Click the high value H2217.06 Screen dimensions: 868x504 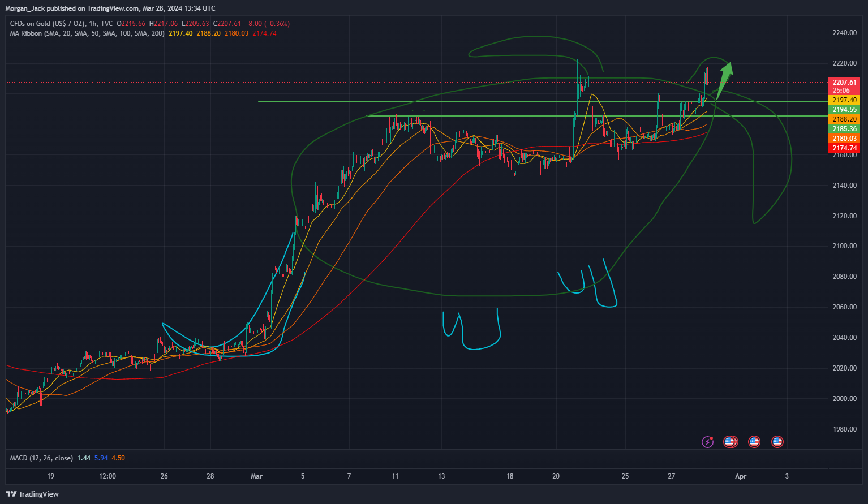[x=164, y=24]
